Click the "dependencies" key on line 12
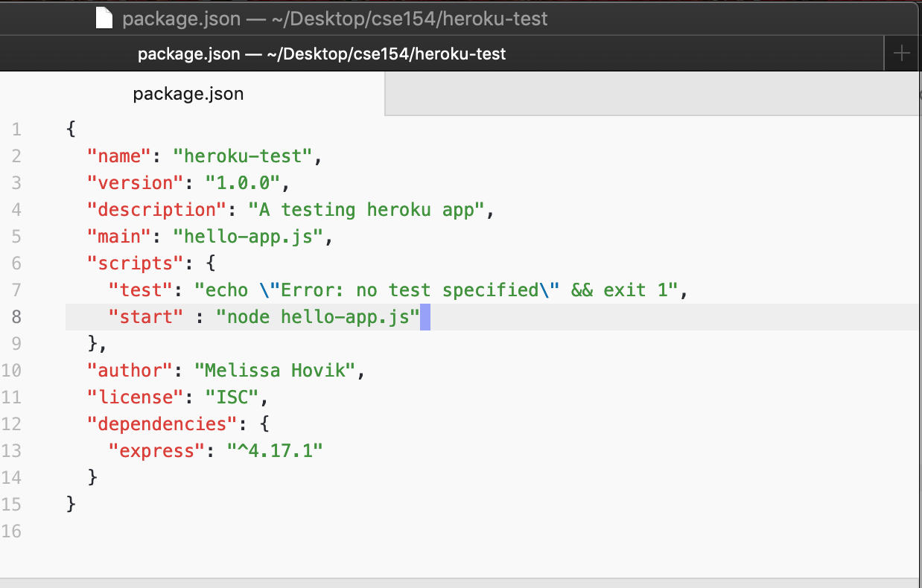 click(x=162, y=424)
